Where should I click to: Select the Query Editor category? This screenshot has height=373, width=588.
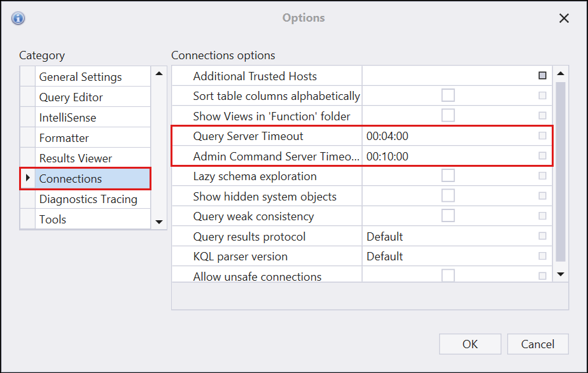point(71,97)
